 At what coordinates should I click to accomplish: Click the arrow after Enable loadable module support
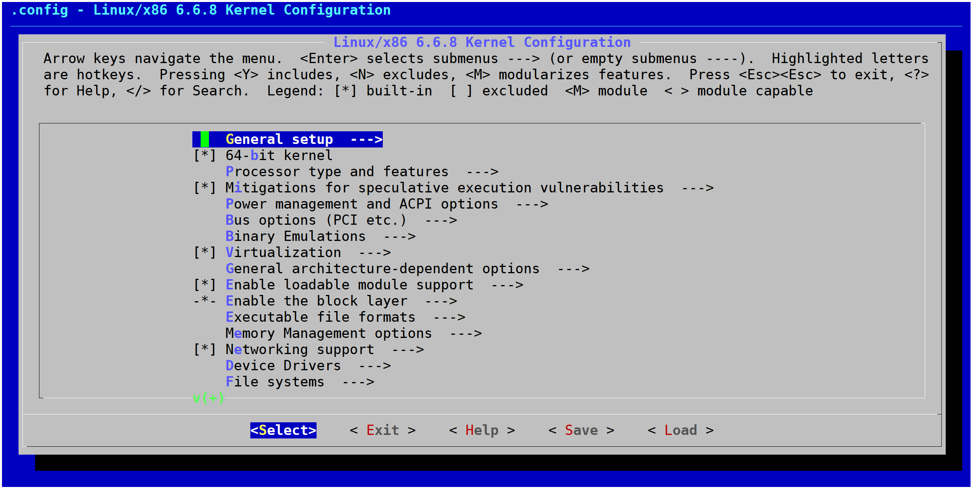point(507,285)
